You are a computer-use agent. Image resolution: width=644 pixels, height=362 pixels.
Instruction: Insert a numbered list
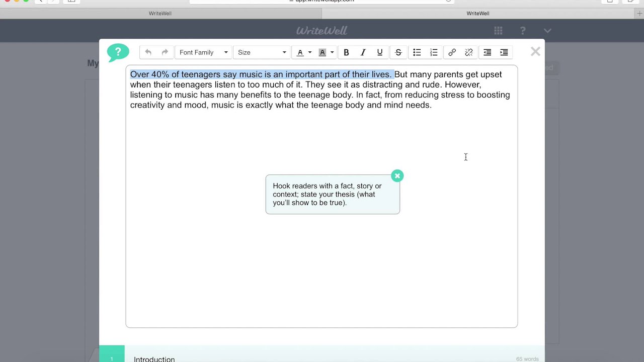coord(434,52)
